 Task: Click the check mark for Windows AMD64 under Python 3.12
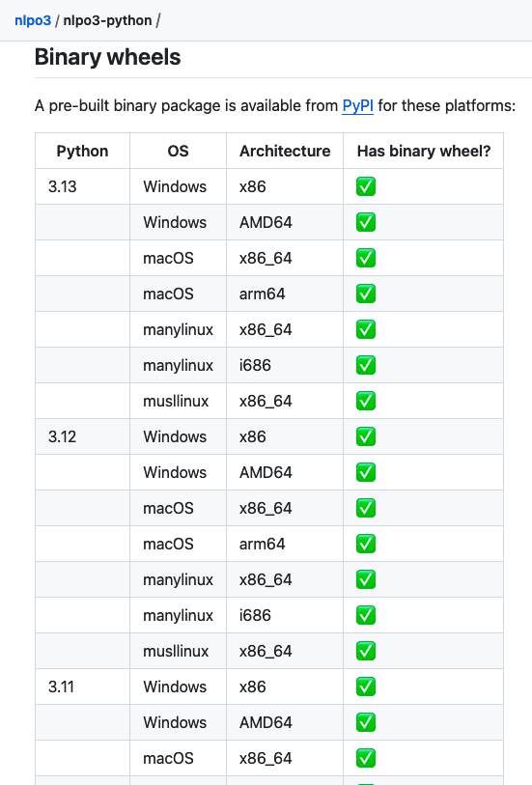[x=366, y=472]
